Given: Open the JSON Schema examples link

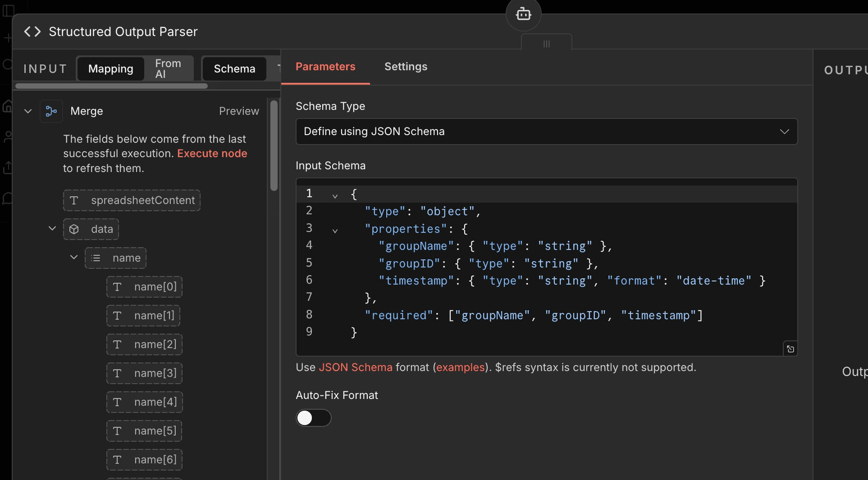Looking at the screenshot, I should [460, 367].
